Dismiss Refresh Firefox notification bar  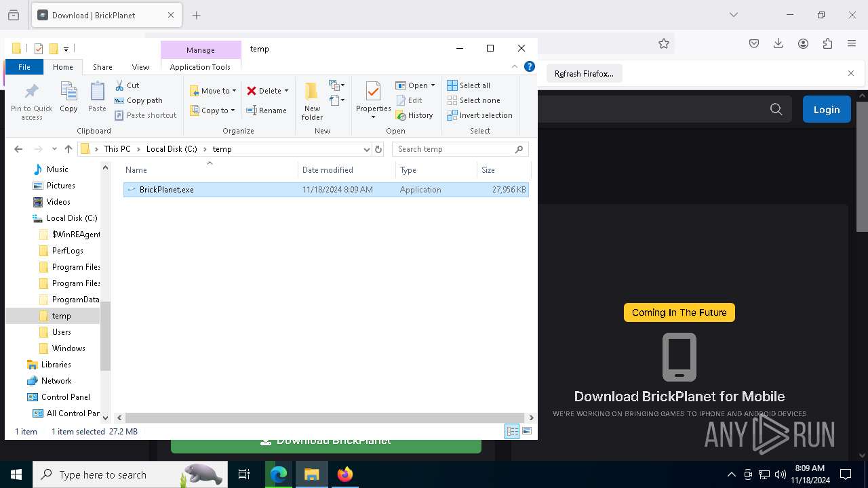[x=851, y=73]
